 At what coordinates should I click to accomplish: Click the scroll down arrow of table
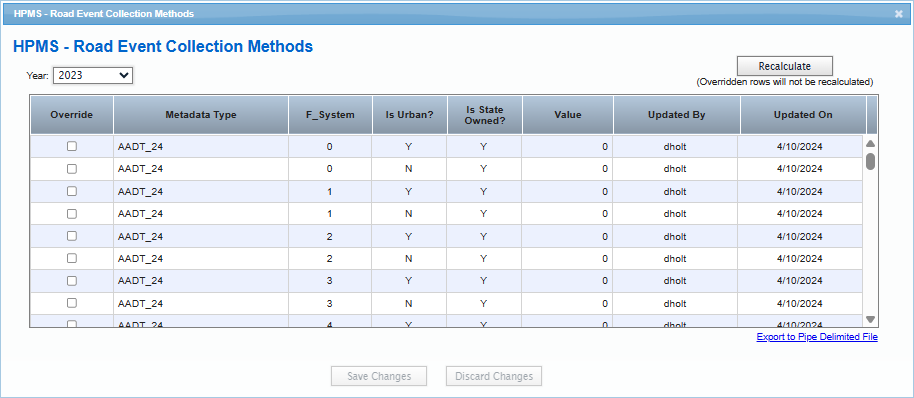(x=870, y=319)
